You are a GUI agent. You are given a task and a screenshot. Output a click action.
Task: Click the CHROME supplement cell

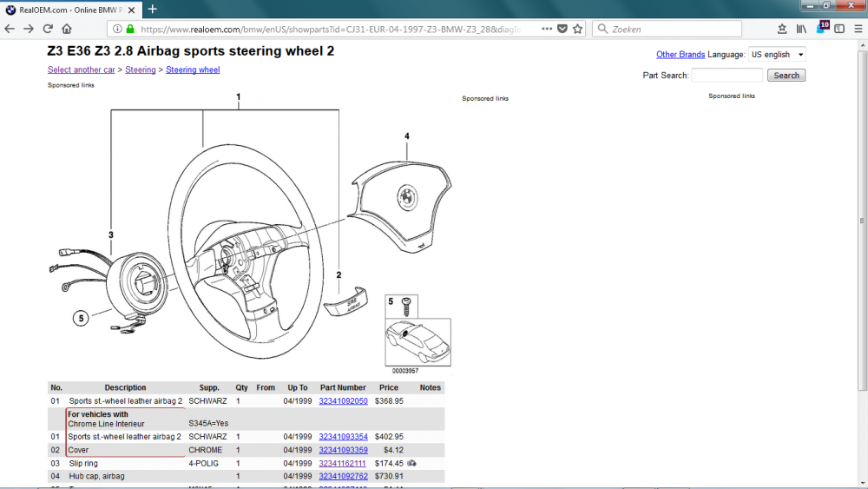tap(206, 450)
